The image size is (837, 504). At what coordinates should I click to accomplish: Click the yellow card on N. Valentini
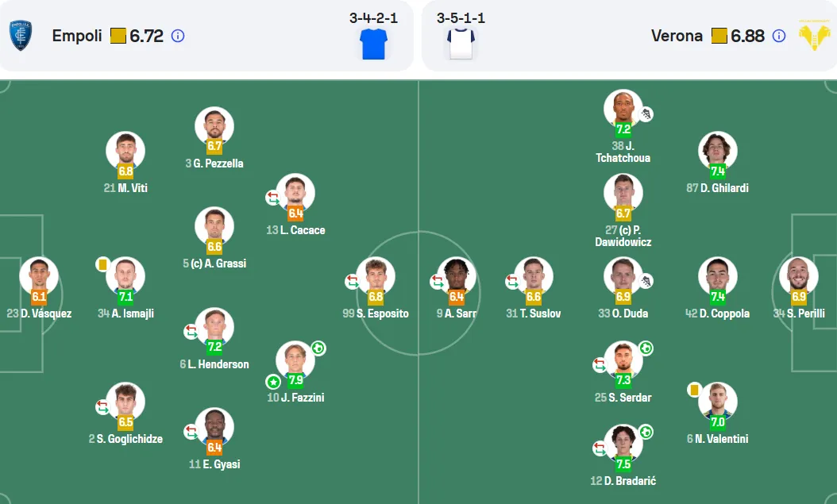[694, 390]
